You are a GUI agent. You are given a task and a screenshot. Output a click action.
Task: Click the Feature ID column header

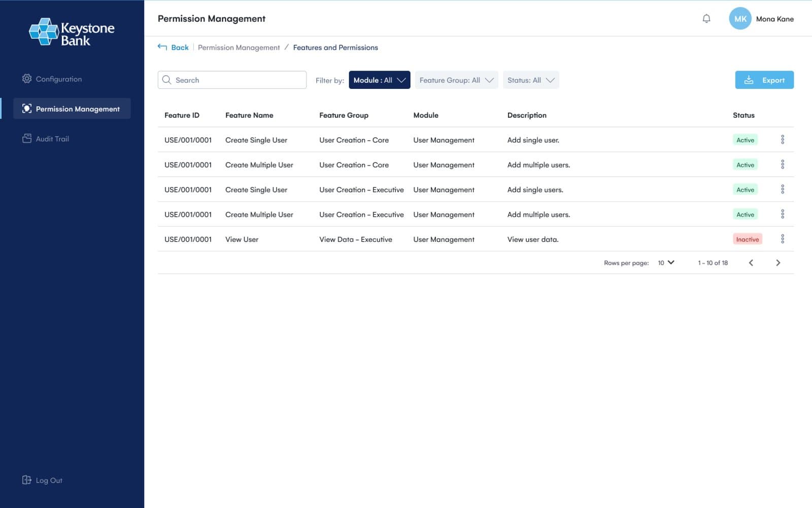[x=182, y=115]
